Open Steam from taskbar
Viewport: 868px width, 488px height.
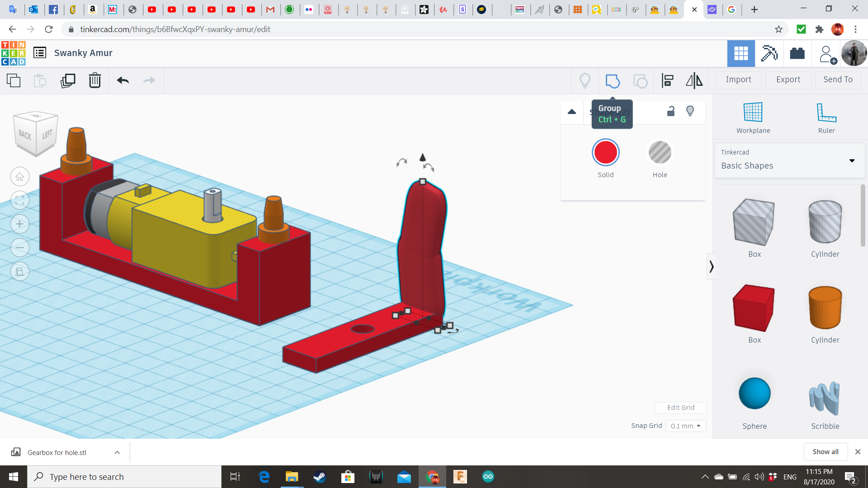[320, 477]
